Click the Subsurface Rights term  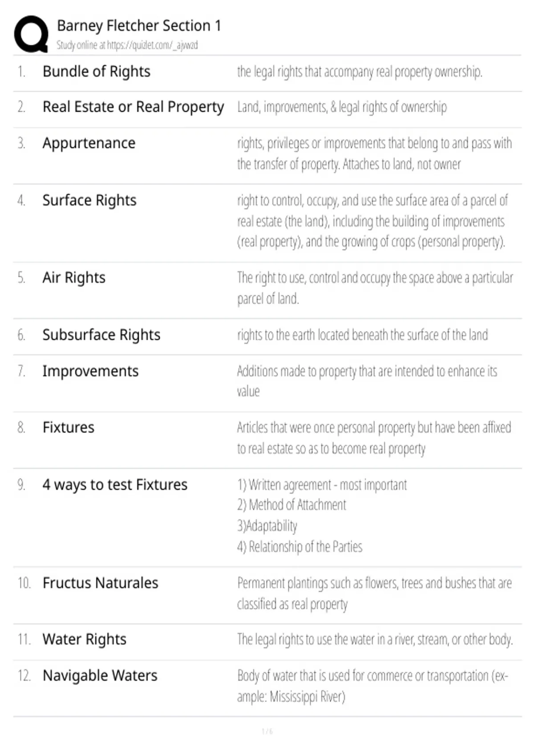(x=101, y=335)
